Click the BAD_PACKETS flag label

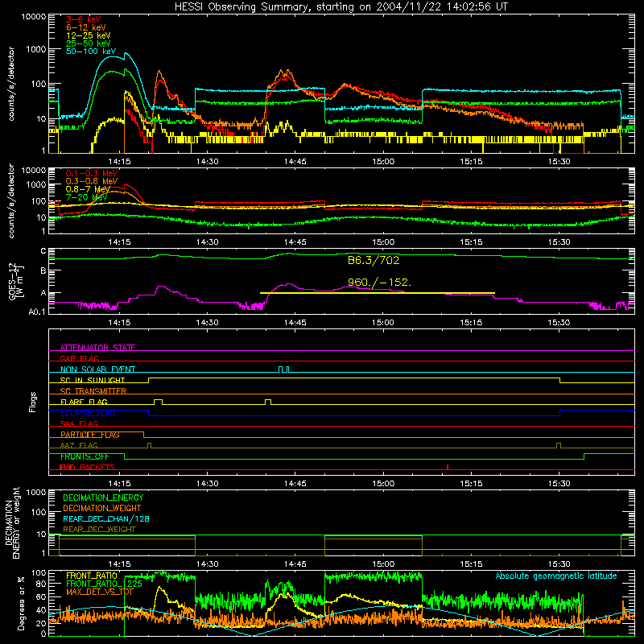pos(87,467)
